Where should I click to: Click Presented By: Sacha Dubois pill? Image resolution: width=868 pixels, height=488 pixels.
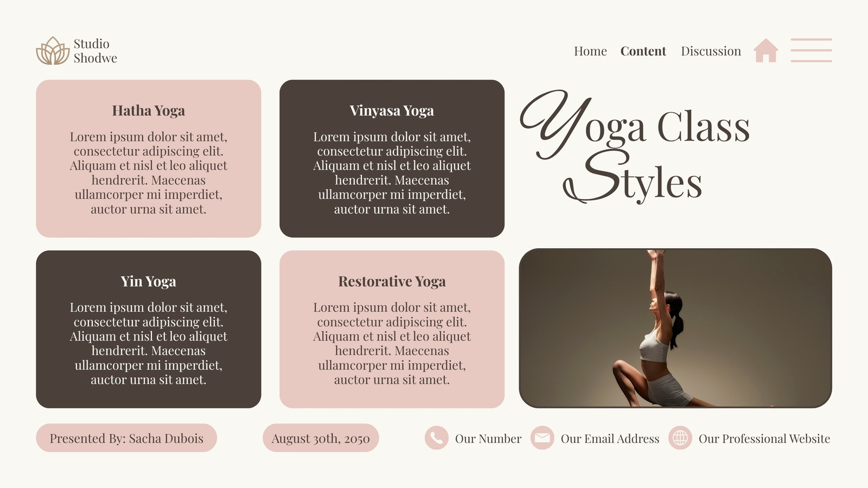coord(126,438)
